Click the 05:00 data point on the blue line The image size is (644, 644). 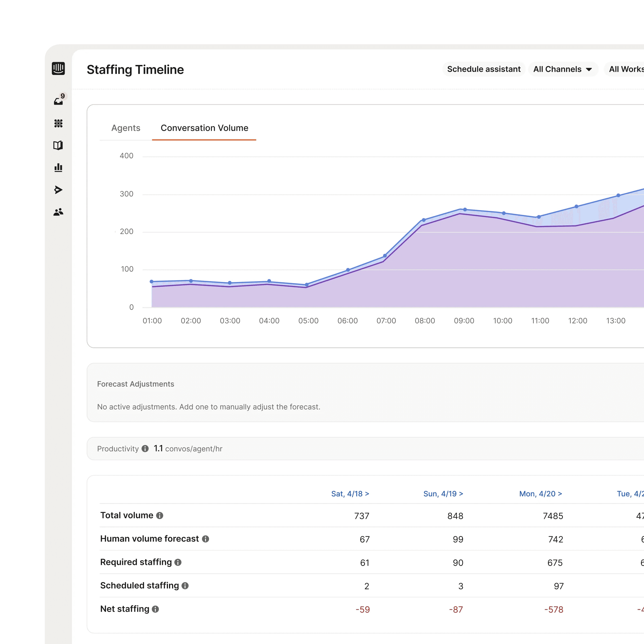point(307,285)
